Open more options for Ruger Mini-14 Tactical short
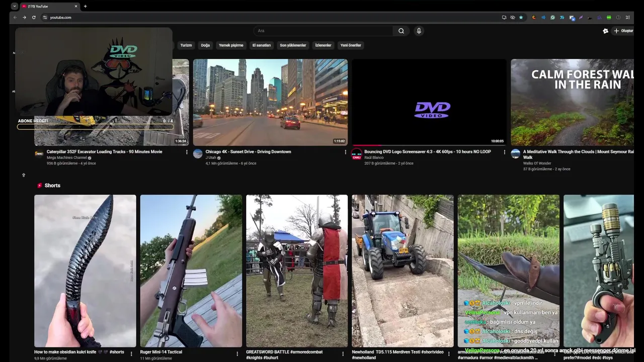The width and height of the screenshot is (644, 362). tap(237, 354)
